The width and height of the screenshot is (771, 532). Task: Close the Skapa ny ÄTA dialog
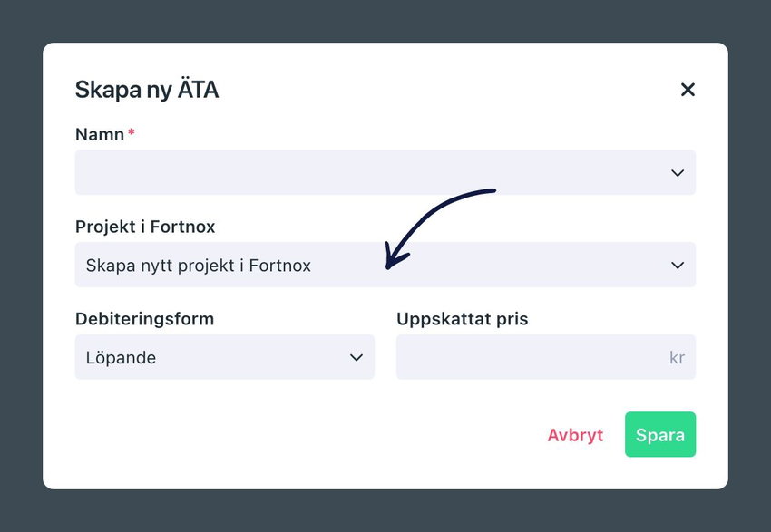pos(688,90)
